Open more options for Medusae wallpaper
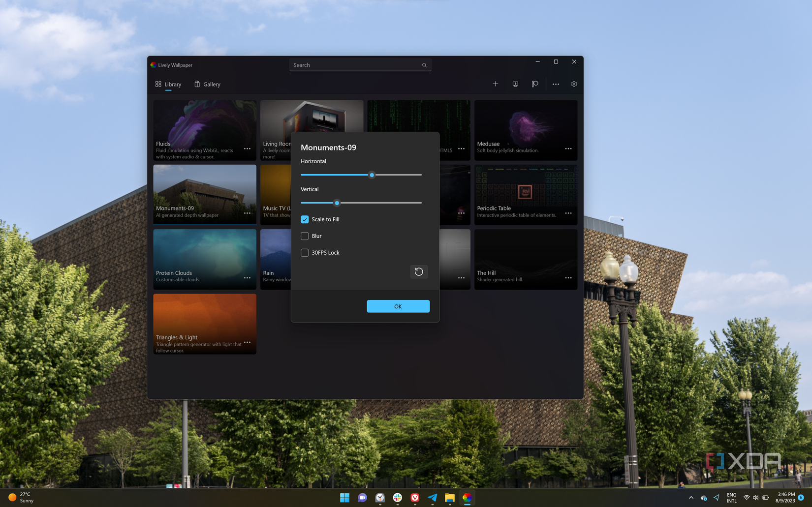Image resolution: width=812 pixels, height=507 pixels. click(568, 149)
